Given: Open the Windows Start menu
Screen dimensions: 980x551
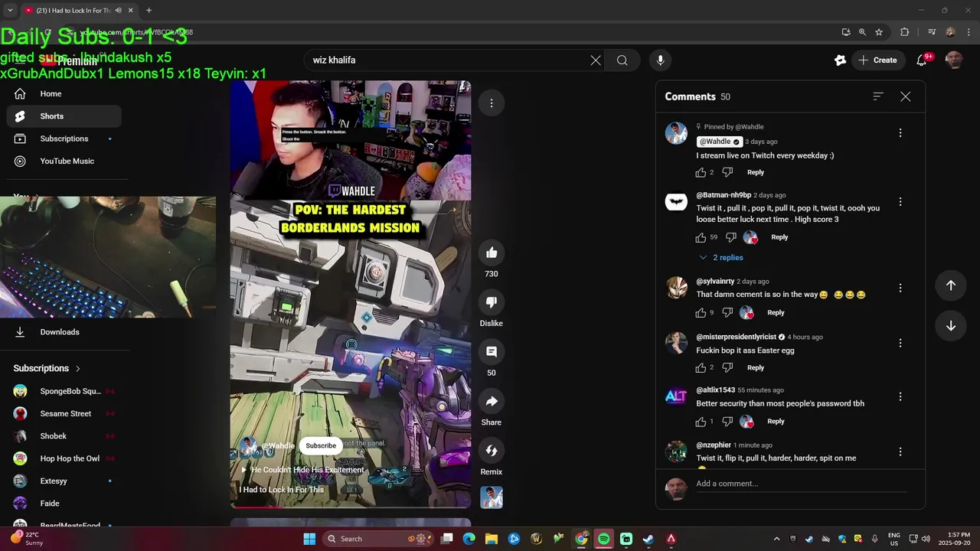Looking at the screenshot, I should [x=309, y=539].
